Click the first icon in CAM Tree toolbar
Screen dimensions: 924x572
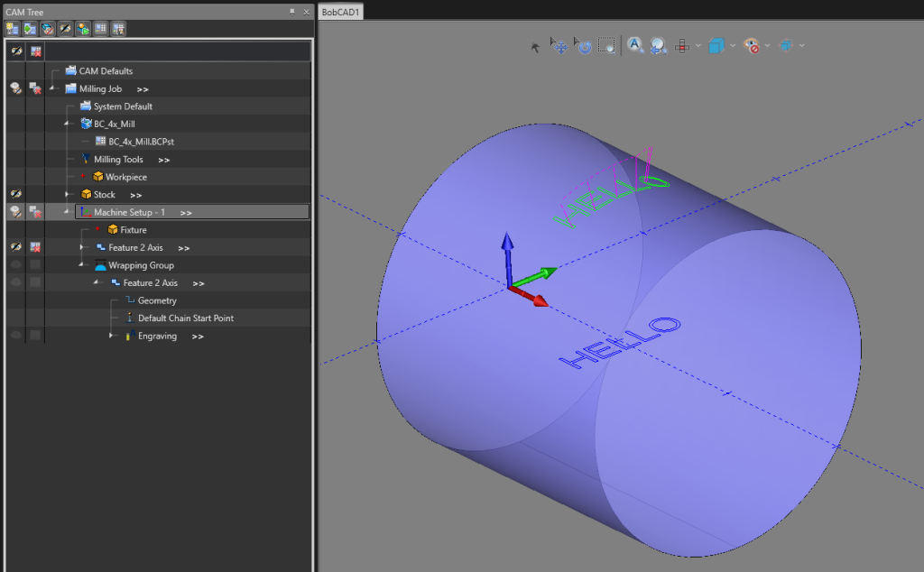[13, 28]
